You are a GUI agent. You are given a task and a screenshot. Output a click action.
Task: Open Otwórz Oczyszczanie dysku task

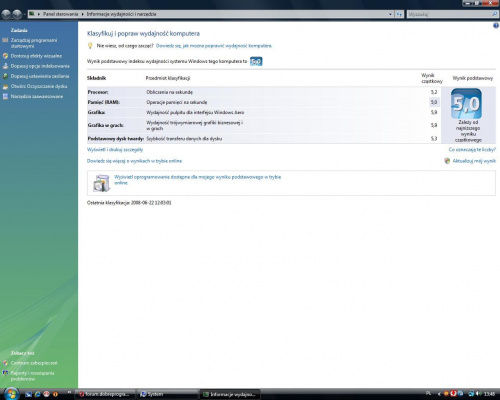pyautogui.click(x=39, y=86)
